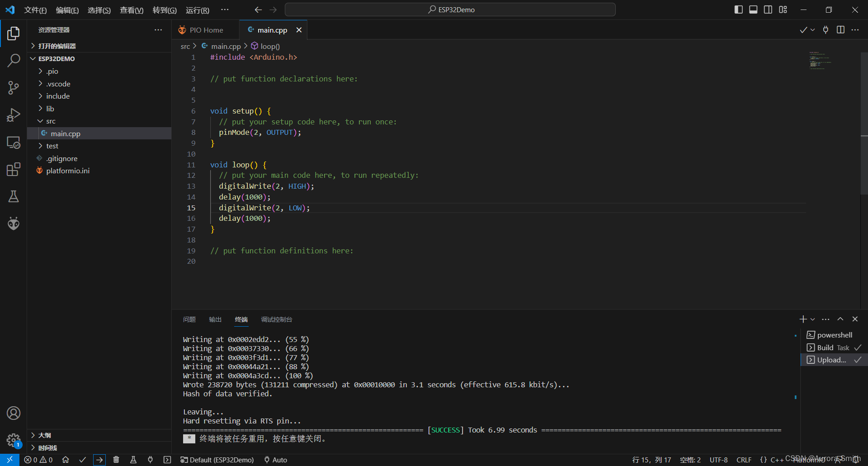868x466 pixels.
Task: Open the Edit (编辑) menu
Action: [67, 10]
